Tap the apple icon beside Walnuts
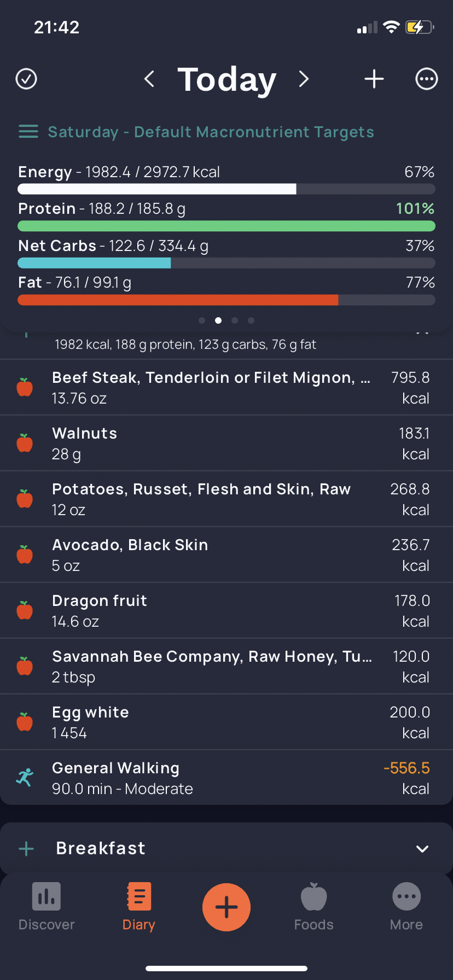The height and width of the screenshot is (980, 453). pos(25,443)
